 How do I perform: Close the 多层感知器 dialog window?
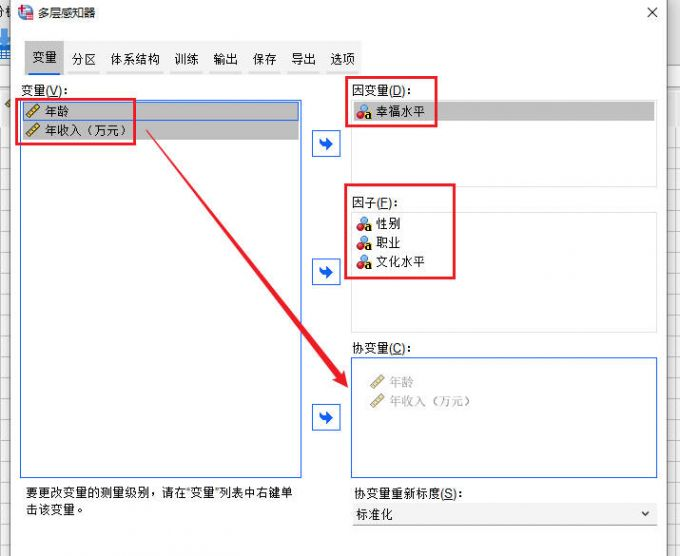click(x=652, y=13)
